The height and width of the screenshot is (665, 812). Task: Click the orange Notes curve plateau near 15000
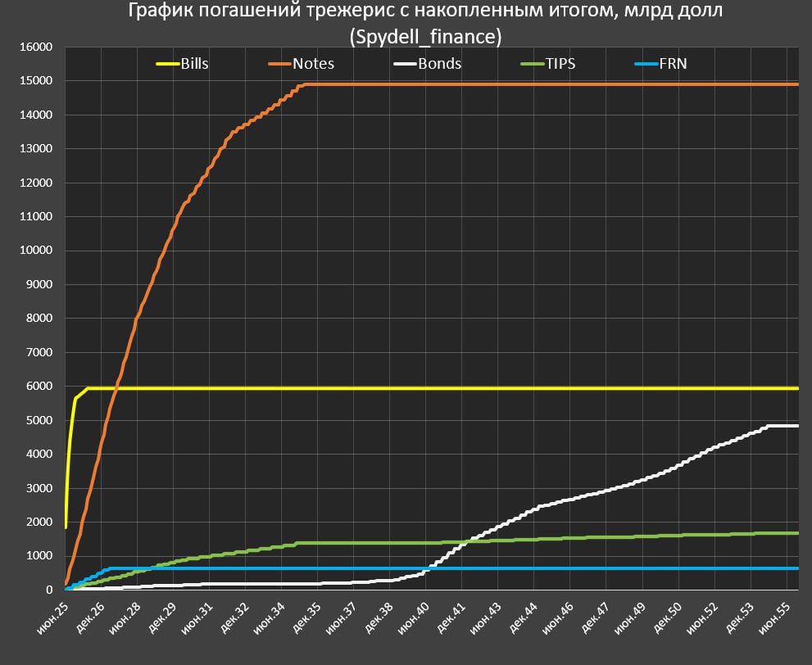tap(551, 84)
